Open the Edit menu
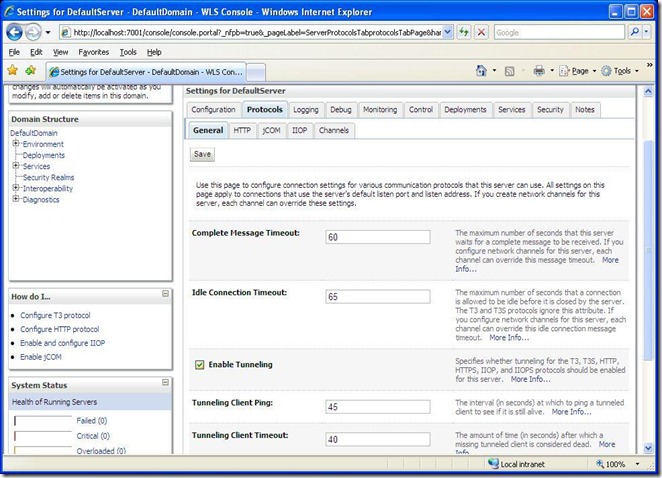This screenshot has height=478, width=662. coord(36,52)
